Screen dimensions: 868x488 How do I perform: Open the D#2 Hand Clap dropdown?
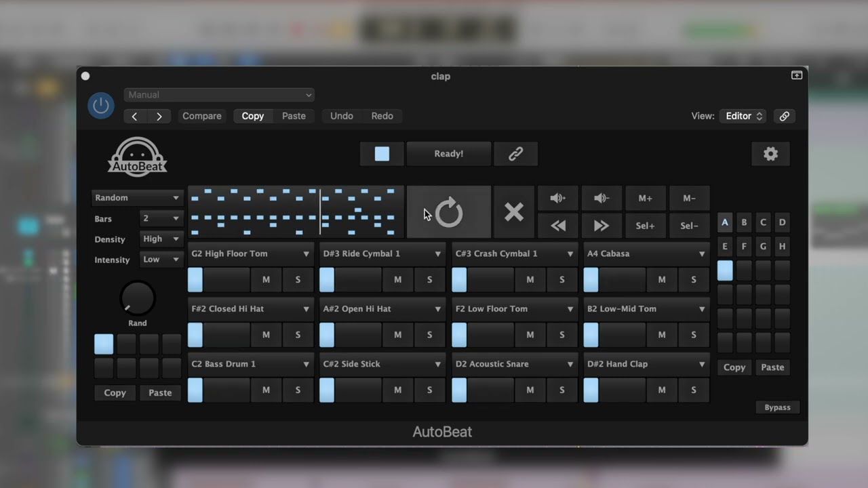(x=646, y=364)
